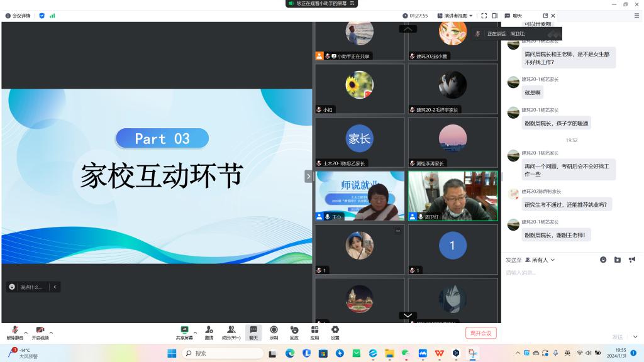The height and width of the screenshot is (362, 644).
Task: Open the Apps (应用) icon
Action: click(314, 331)
